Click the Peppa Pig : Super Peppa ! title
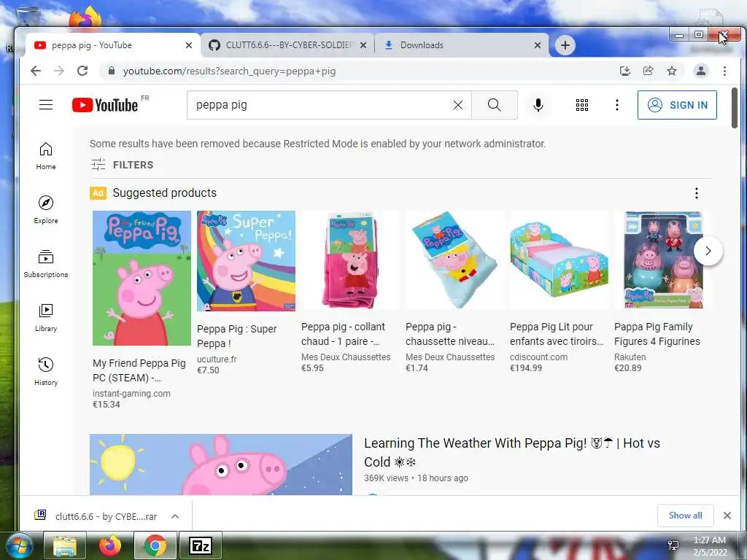The height and width of the screenshot is (560, 747). (237, 336)
